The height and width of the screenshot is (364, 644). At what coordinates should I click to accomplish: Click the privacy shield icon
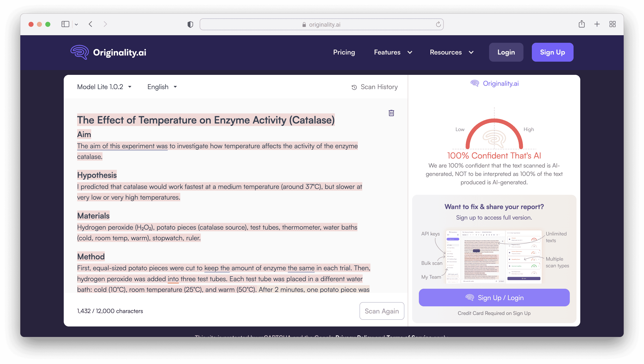(190, 25)
